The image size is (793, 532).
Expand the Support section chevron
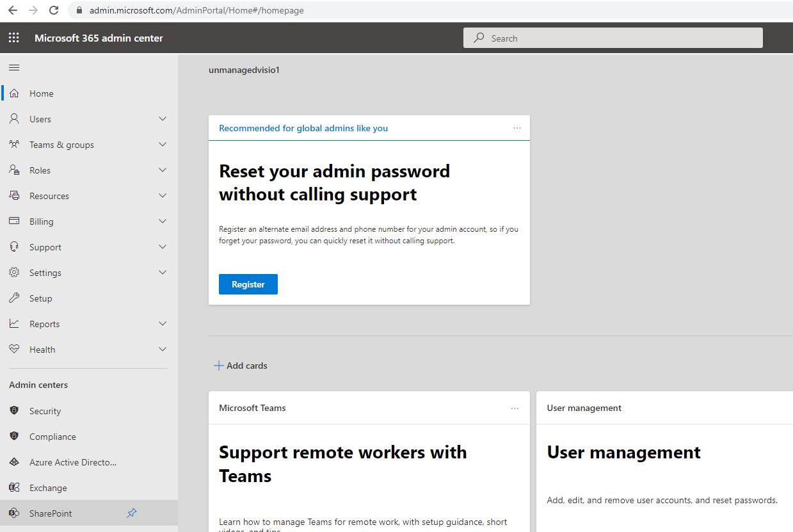[x=163, y=246]
